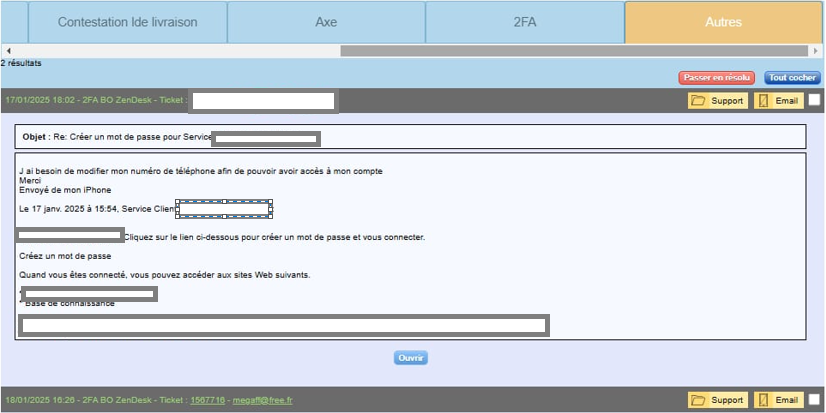Select the 2FA tab
826x413 pixels.
(525, 22)
